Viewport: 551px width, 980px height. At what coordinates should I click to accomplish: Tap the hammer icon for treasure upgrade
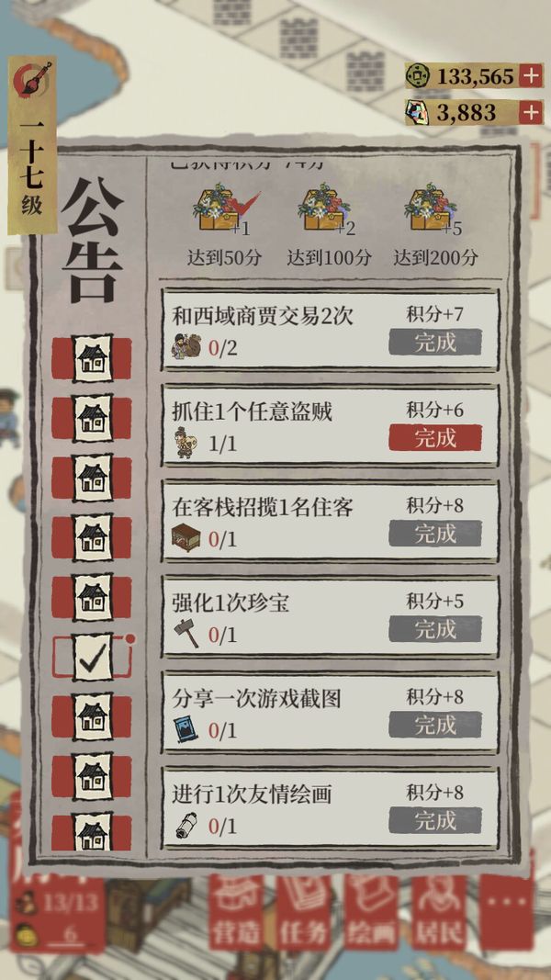(x=186, y=634)
